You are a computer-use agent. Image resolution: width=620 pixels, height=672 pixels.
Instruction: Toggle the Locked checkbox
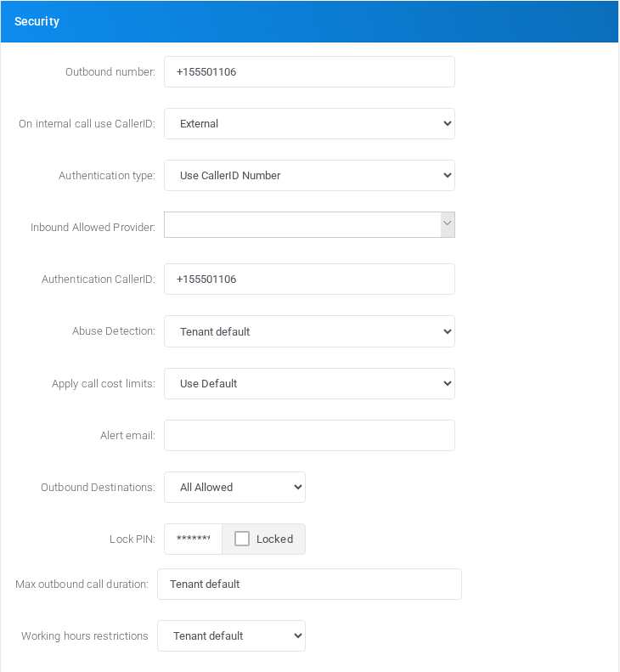point(242,539)
